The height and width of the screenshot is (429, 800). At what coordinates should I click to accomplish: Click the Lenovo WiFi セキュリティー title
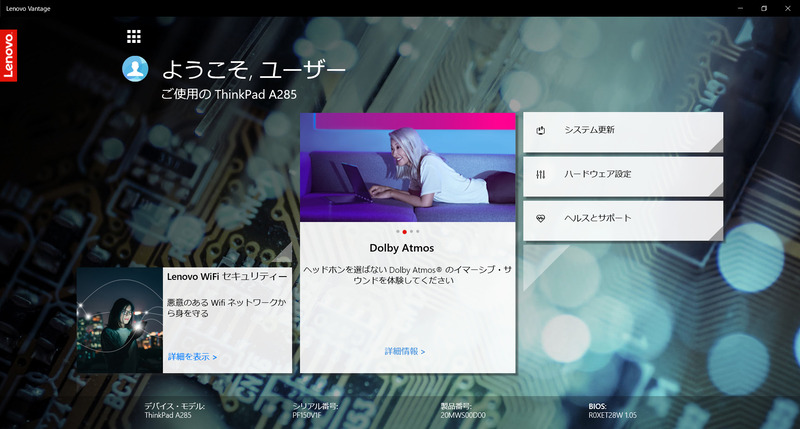[227, 276]
